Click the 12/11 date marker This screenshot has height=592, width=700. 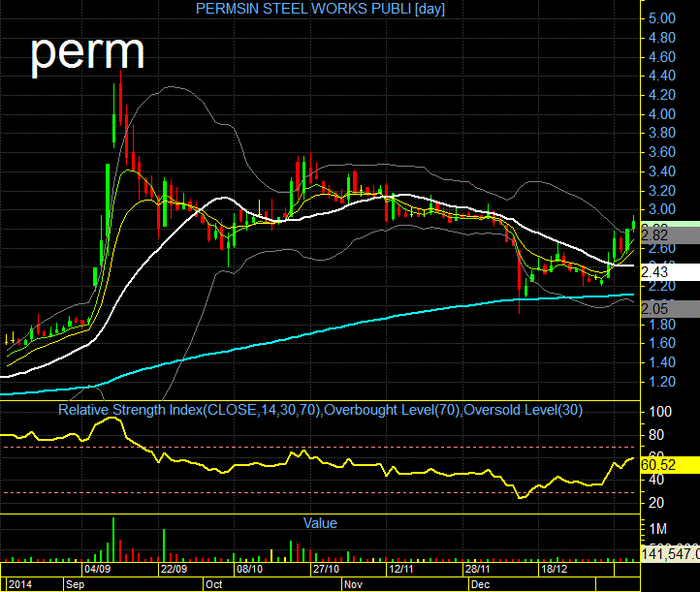pyautogui.click(x=400, y=569)
